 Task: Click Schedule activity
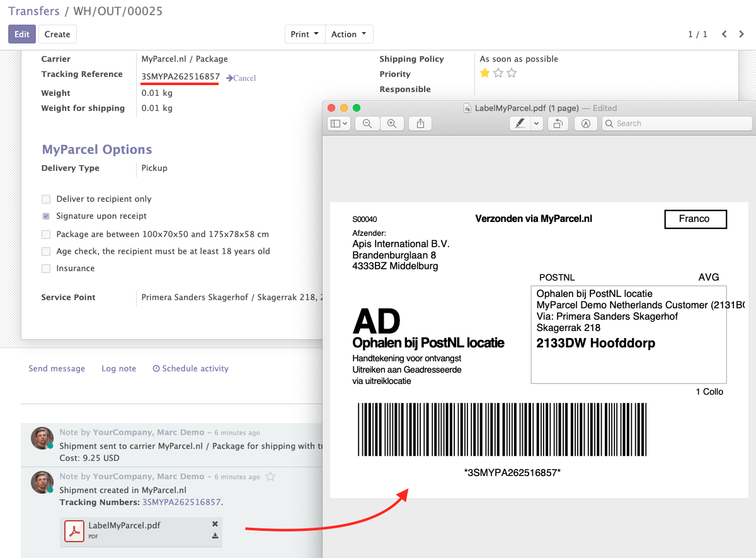(x=191, y=368)
